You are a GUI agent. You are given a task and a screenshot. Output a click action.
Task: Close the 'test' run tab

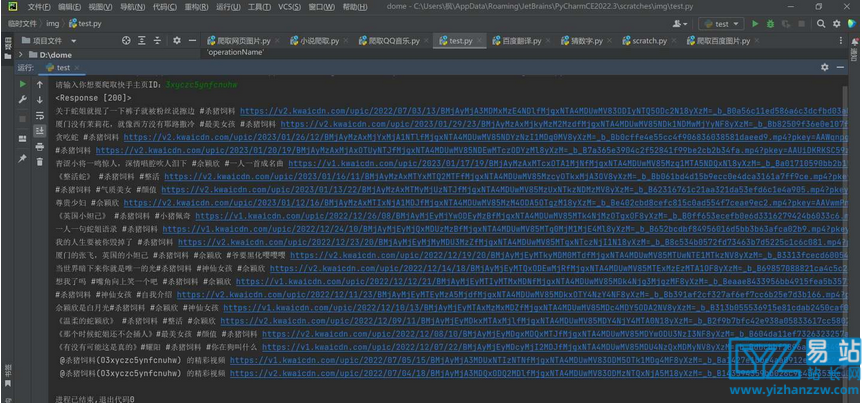[x=77, y=68]
